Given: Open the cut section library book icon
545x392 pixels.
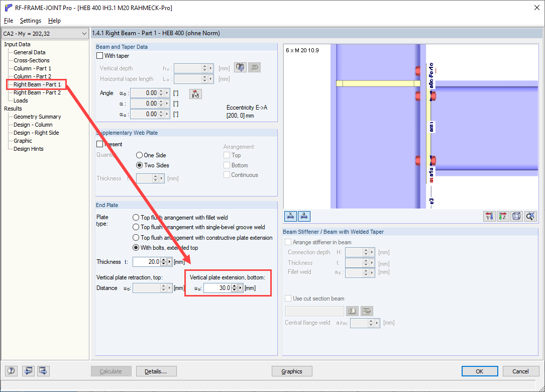Looking at the screenshot, I should (352, 311).
